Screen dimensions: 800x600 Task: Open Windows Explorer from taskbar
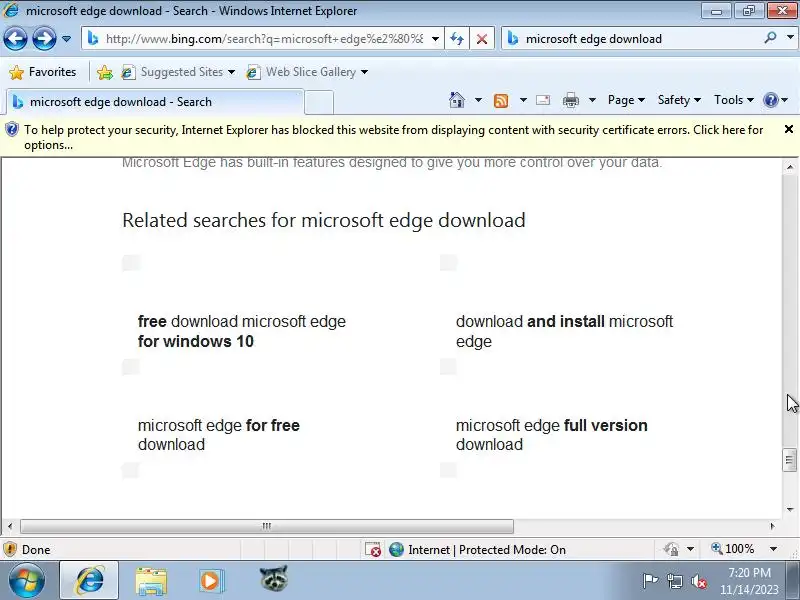click(x=151, y=581)
